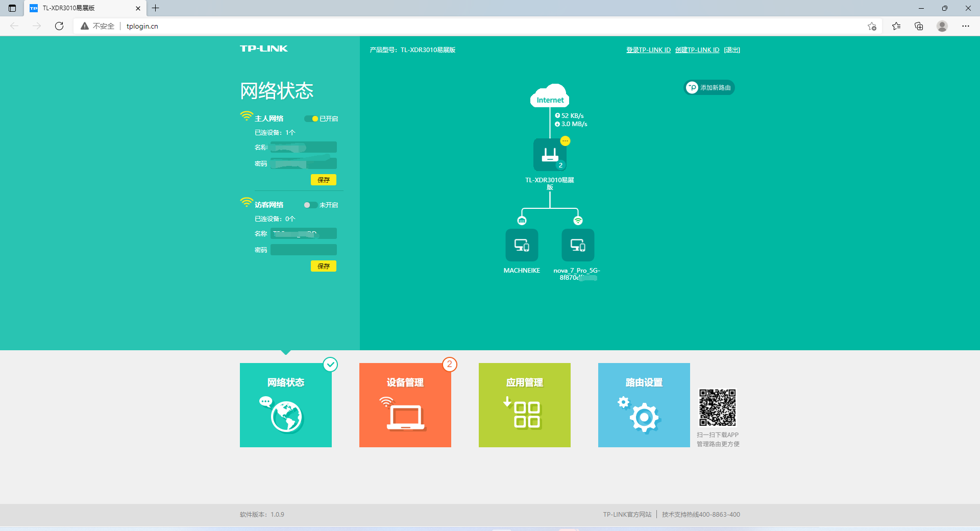The image size is (980, 531).
Task: Open browser settings and more menu
Action: click(966, 26)
